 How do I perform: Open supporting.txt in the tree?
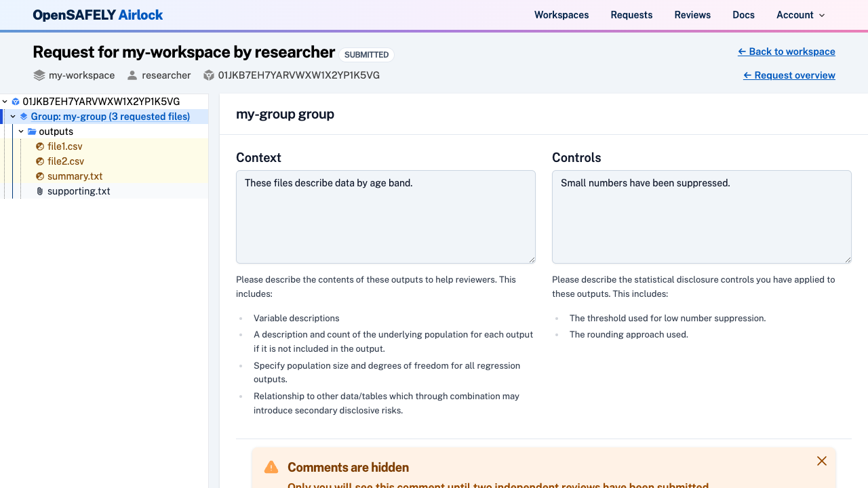(x=79, y=191)
